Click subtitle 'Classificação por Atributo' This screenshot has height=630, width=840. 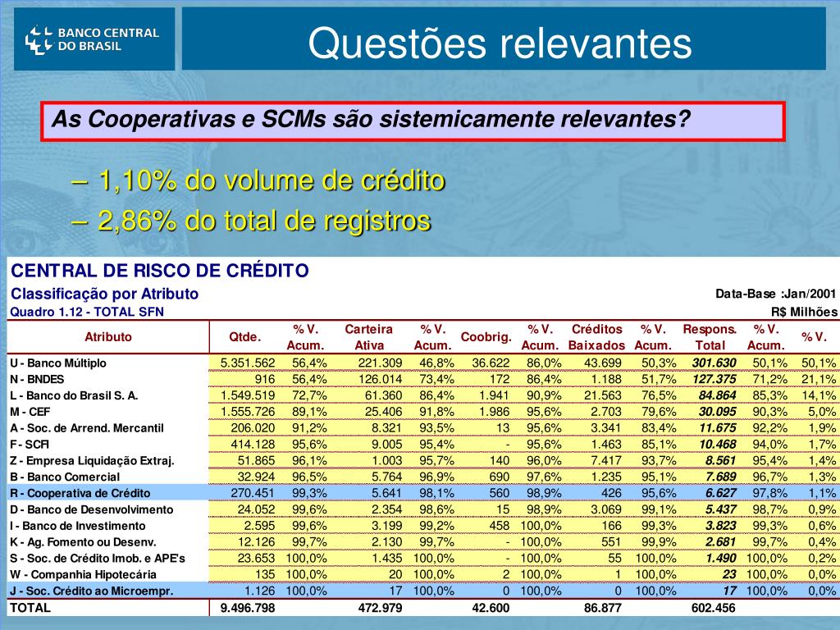(104, 294)
